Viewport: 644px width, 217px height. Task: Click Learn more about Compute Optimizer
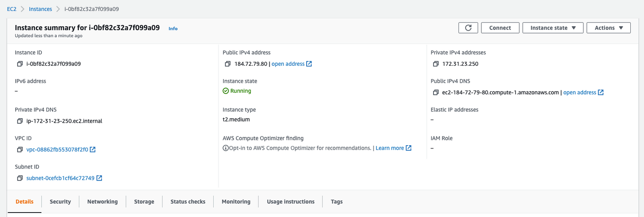[390, 148]
